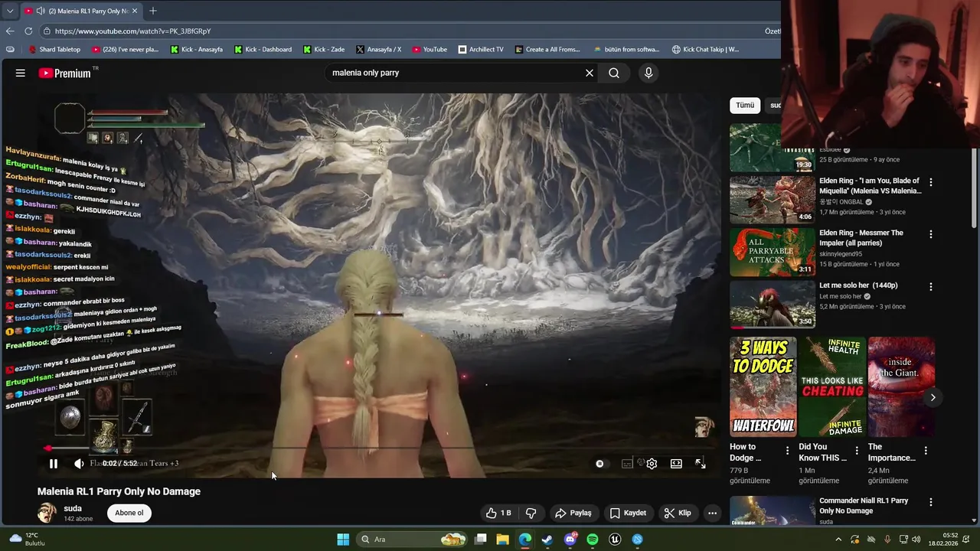980x551 pixels.
Task: Open the player settings gear
Action: [x=652, y=464]
